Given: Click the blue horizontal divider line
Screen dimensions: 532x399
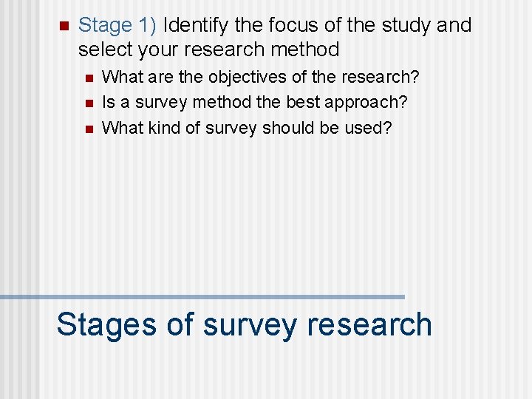Looking at the screenshot, I should pos(222,296).
